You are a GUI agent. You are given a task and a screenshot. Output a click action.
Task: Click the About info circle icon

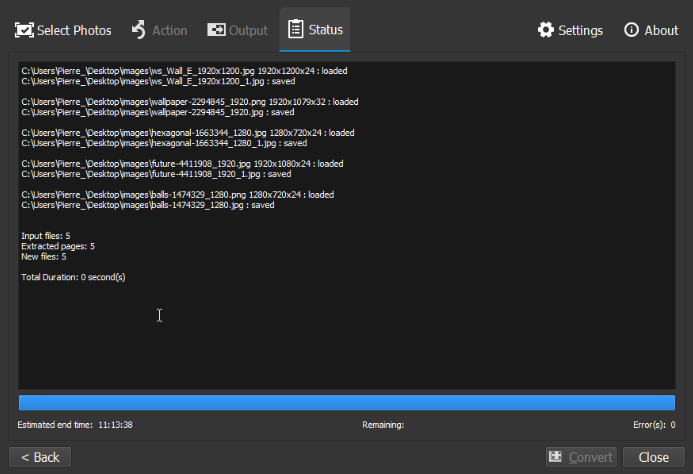[x=631, y=30]
